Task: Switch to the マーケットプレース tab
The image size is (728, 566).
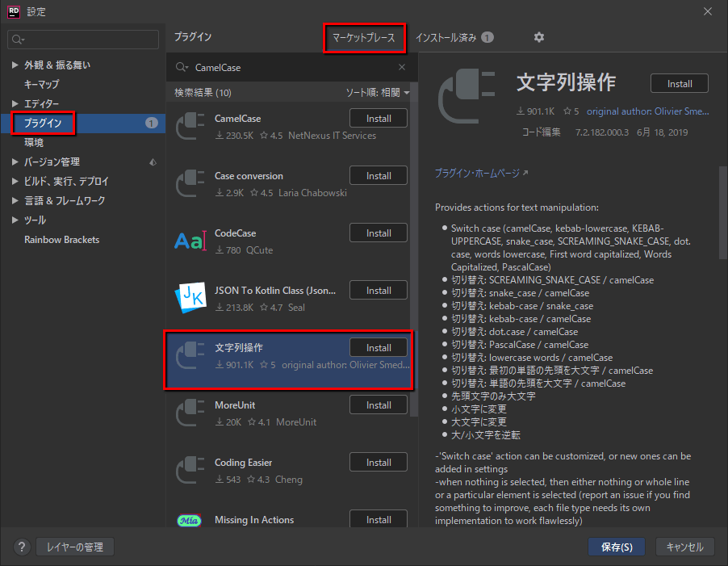Action: (364, 38)
